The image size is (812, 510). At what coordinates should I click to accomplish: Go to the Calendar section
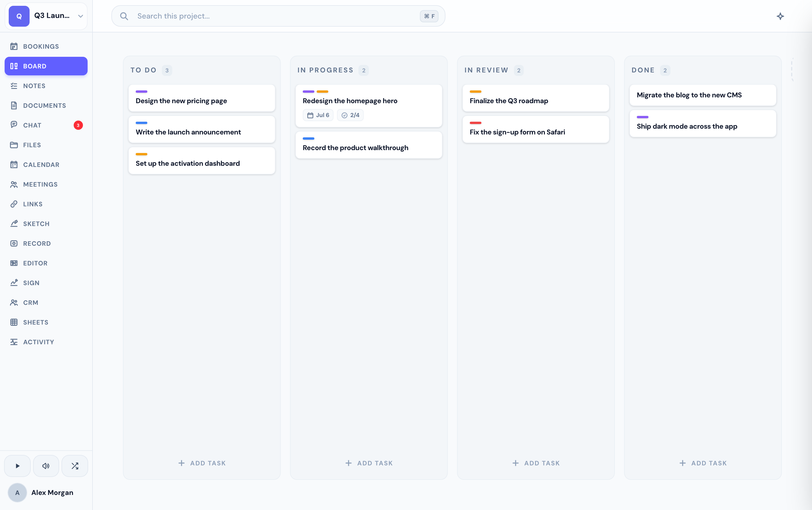[46, 164]
